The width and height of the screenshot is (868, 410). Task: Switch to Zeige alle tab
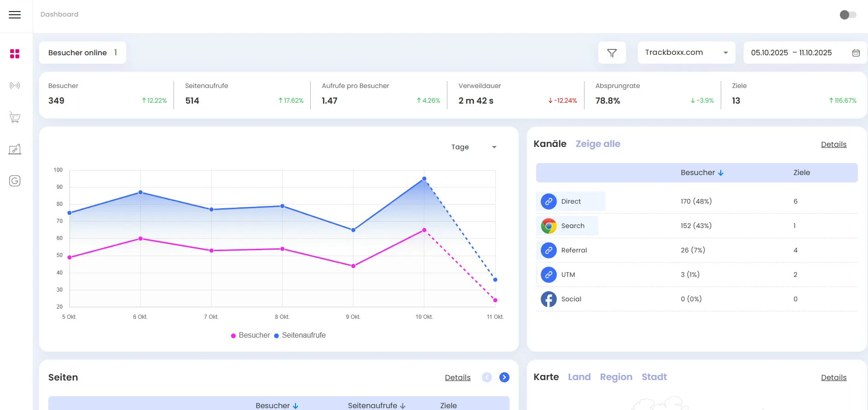pyautogui.click(x=597, y=144)
